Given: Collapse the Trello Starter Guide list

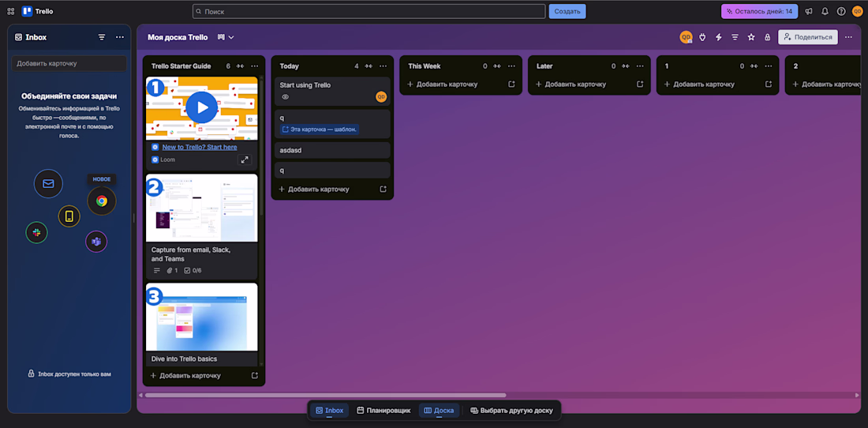Looking at the screenshot, I should [x=240, y=66].
